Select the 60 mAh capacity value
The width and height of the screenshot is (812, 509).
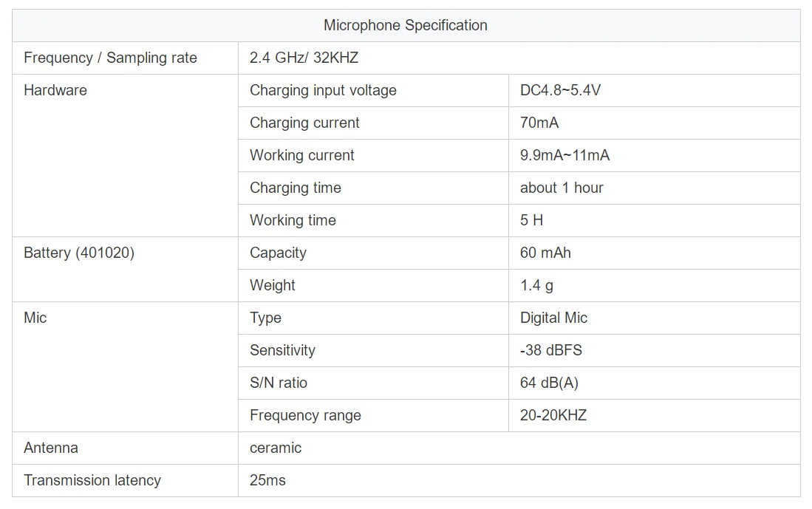[x=545, y=253]
